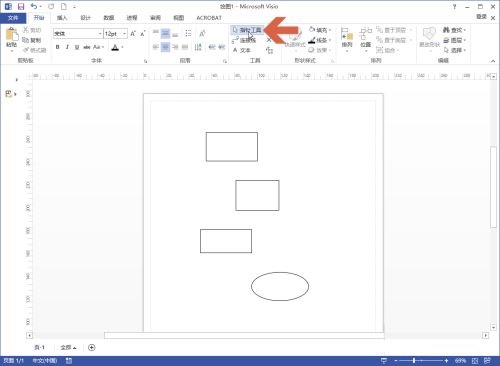Select the topmost rectangle on the canvas
Screen dimensions: 500x366
[232, 147]
